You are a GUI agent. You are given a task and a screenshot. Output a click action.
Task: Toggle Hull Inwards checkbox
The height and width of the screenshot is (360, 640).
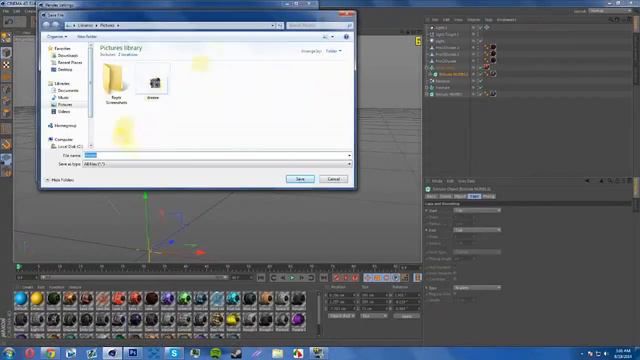click(455, 267)
